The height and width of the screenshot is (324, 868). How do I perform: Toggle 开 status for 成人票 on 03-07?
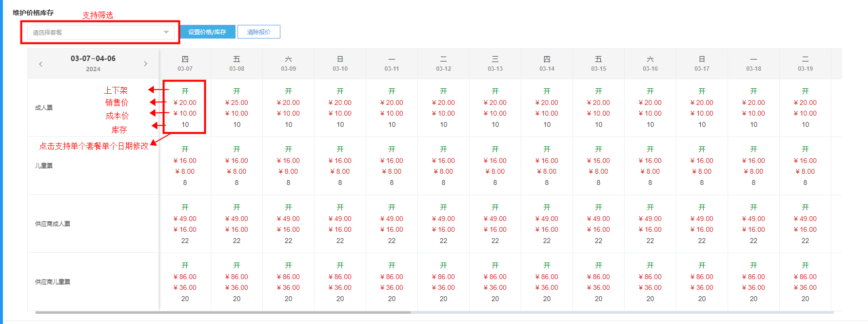click(x=185, y=91)
